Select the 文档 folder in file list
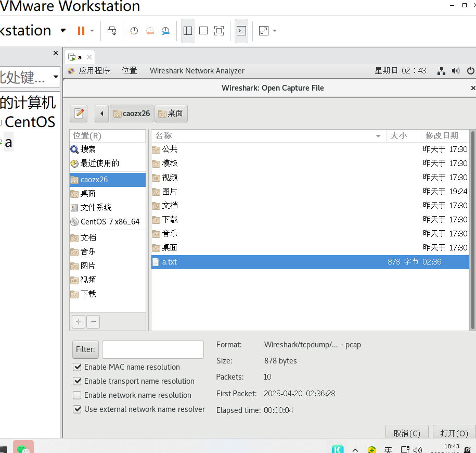This screenshot has height=453, width=476. pos(310,206)
